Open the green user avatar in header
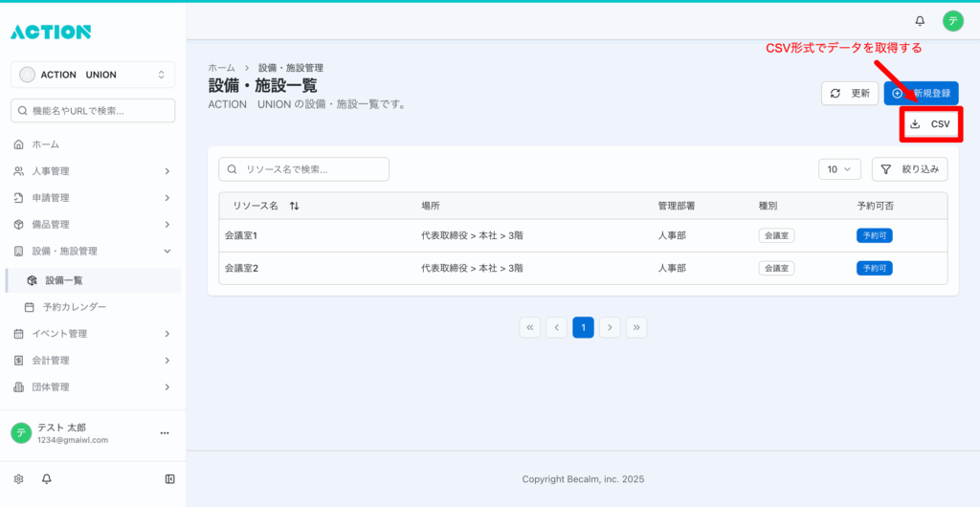980x507 pixels. [x=952, y=20]
